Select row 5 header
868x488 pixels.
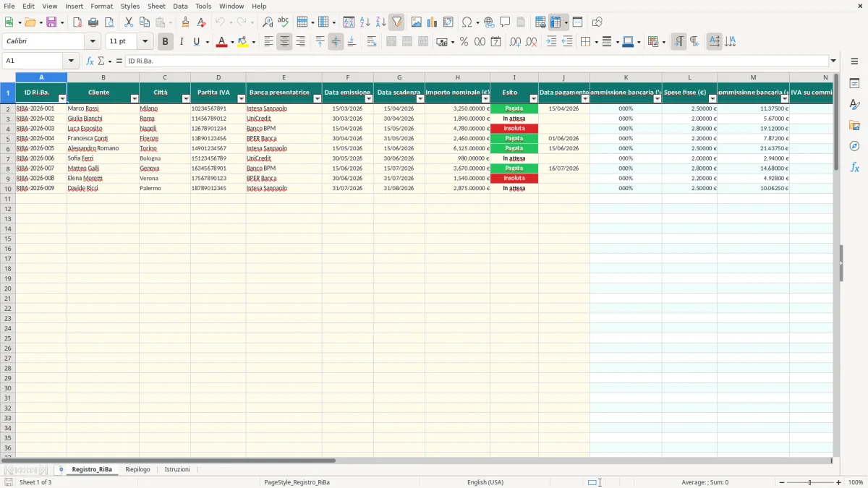point(7,138)
